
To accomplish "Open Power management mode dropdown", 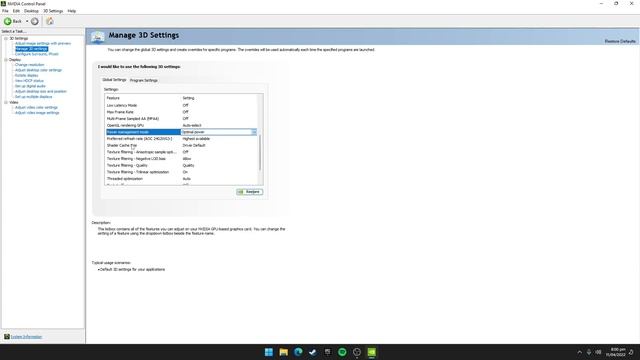I will click(x=254, y=132).
